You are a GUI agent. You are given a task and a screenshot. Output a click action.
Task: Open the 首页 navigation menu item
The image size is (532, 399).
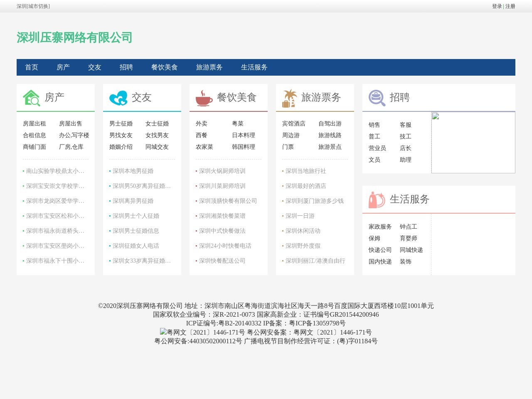(32, 67)
